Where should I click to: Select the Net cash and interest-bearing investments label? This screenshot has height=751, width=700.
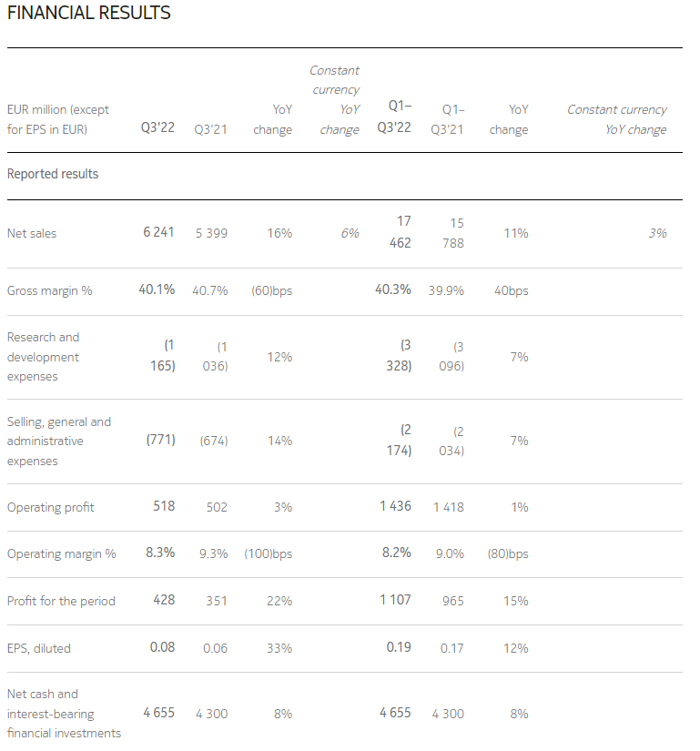(64, 714)
